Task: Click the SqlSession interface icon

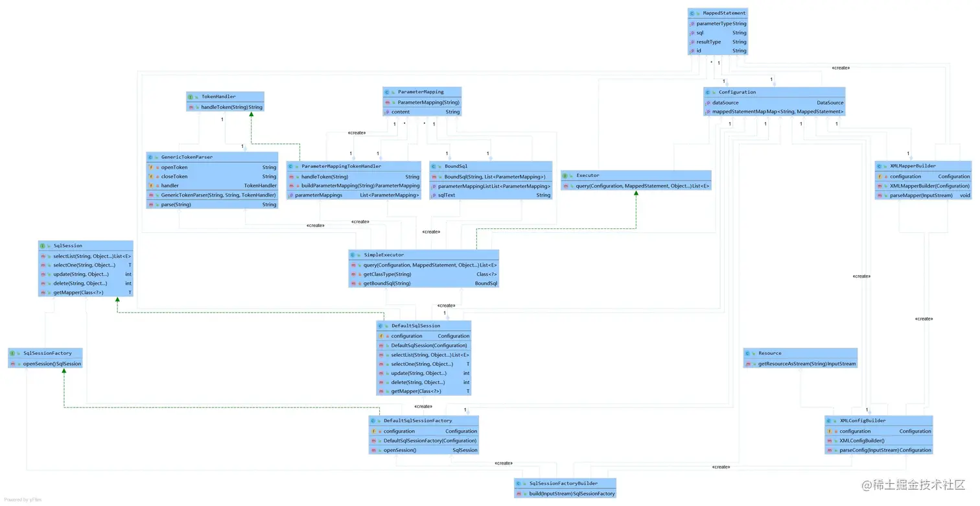Action: point(42,246)
